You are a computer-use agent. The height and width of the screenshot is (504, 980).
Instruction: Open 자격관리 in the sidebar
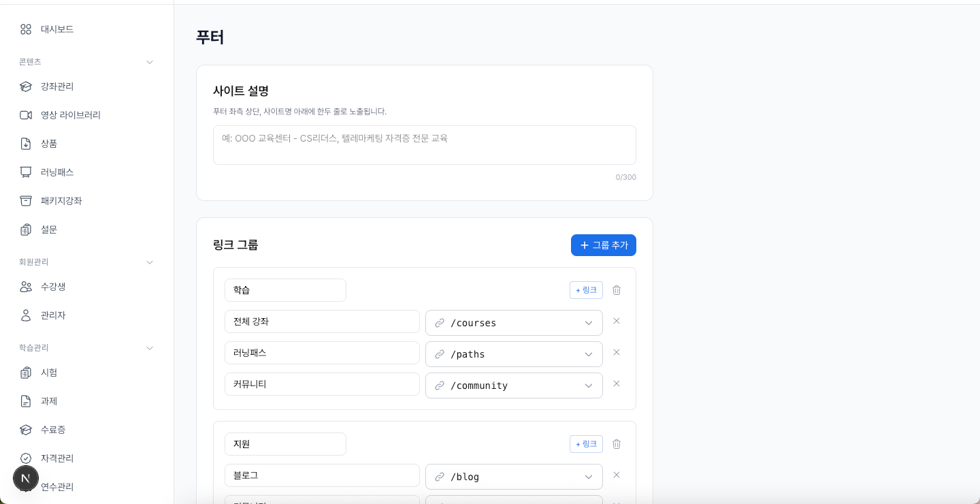[x=86, y=458]
